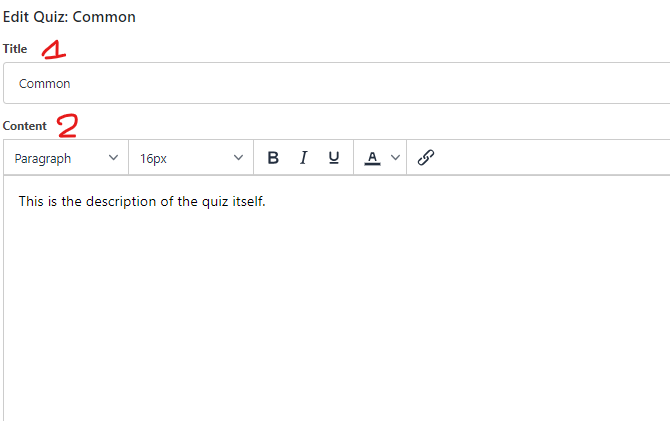Image resolution: width=670 pixels, height=421 pixels.
Task: Insert a hyperlink with the chain icon
Action: pos(426,158)
